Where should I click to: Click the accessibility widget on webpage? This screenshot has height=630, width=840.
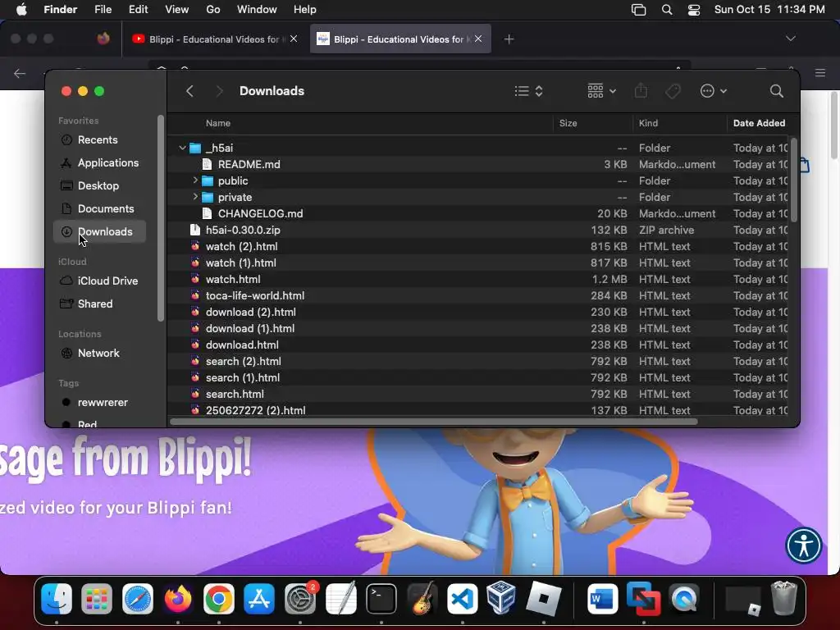804,546
